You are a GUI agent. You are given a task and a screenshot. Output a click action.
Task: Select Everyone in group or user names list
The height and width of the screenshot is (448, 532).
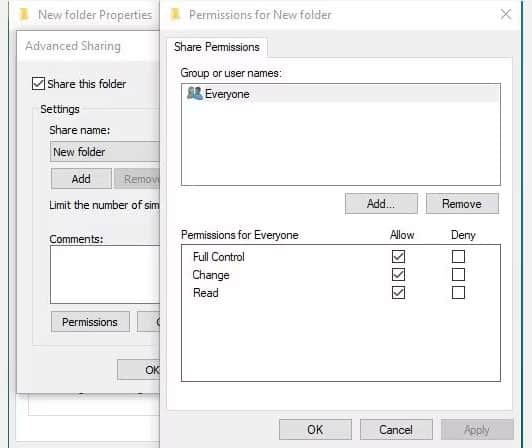[341, 94]
